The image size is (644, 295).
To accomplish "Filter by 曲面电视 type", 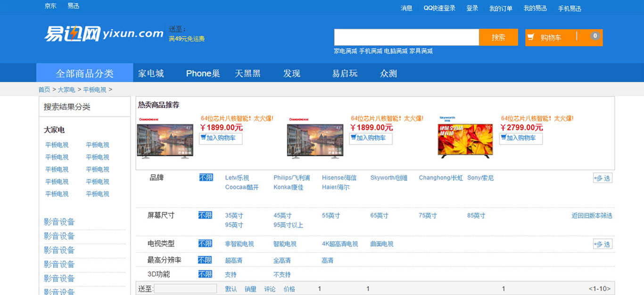I will pyautogui.click(x=382, y=244).
